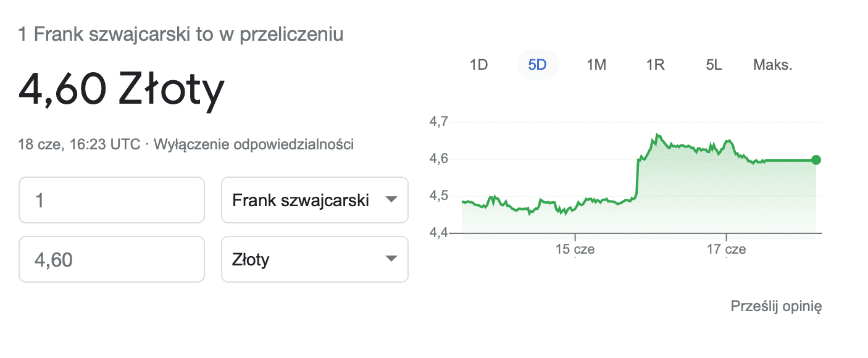Screen dimensions: 868x358
Task: Click the Prześlij opinię feedback link
Action: coord(776,306)
